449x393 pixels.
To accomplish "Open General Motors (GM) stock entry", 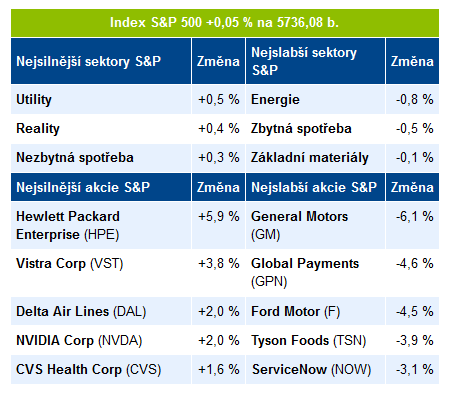I will [315, 225].
